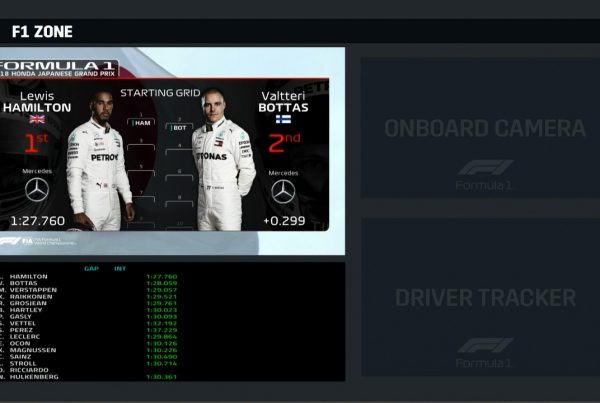
Task: Click the INT column header
Action: point(120,269)
